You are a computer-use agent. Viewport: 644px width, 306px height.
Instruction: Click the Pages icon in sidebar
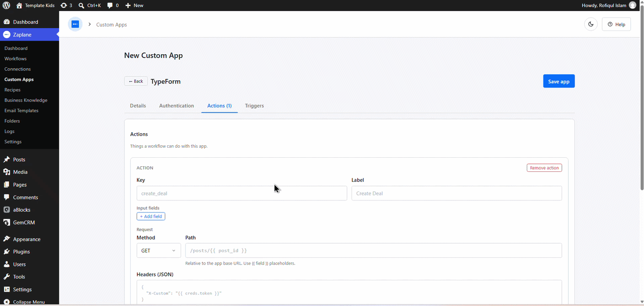pos(7,184)
